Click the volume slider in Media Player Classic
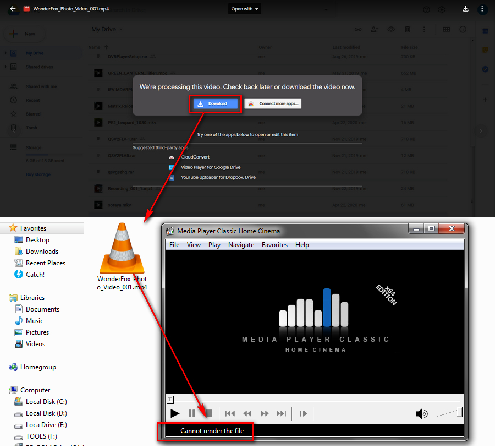The height and width of the screenshot is (448, 495). coord(449,413)
